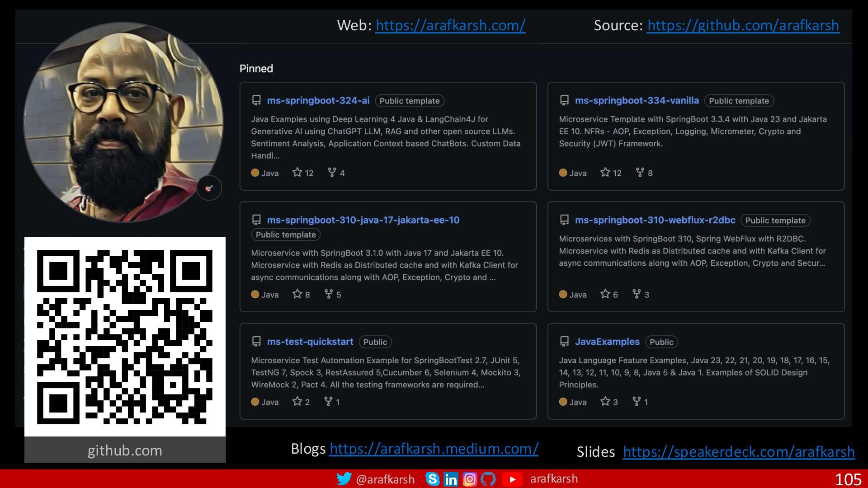This screenshot has height=488, width=868.
Task: Open ms-springboot-310-java-17-jakarta-ee-10 repository
Action: 363,220
